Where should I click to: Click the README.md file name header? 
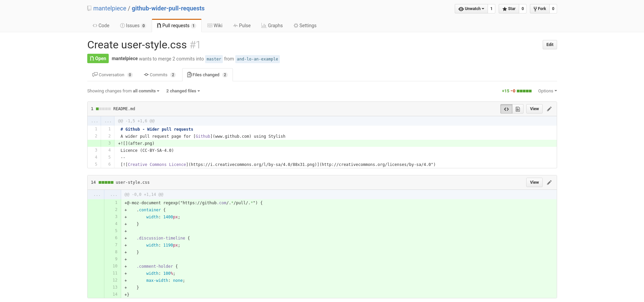coord(124,109)
